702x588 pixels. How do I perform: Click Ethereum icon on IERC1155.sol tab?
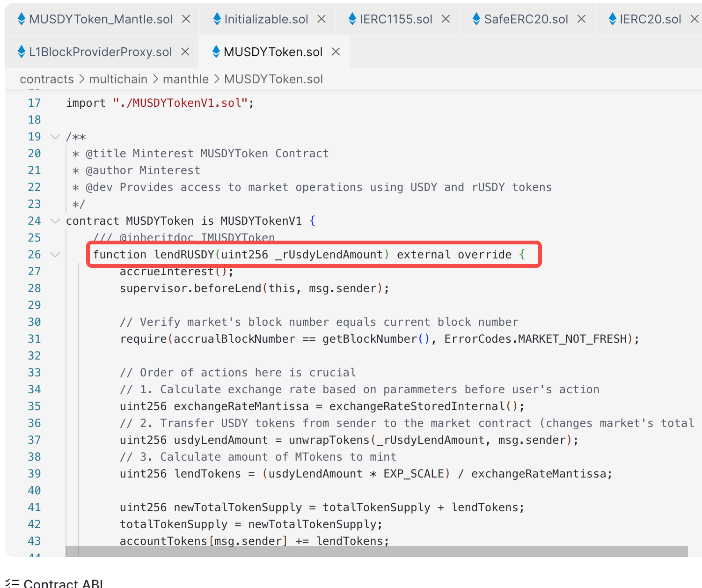pyautogui.click(x=352, y=19)
